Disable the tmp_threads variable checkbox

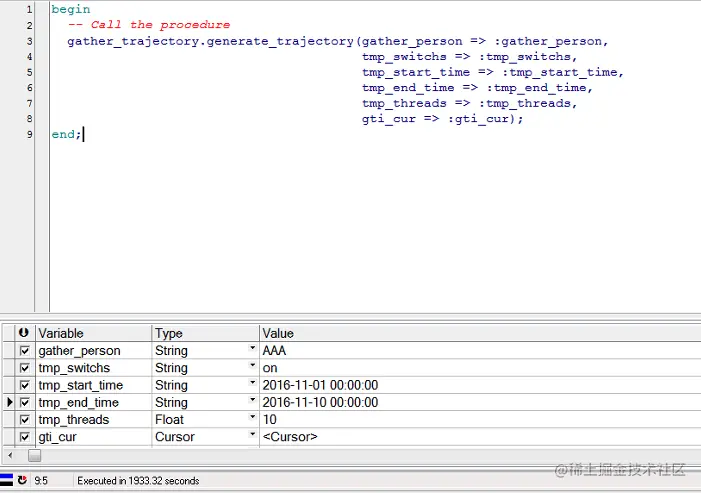pyautogui.click(x=25, y=420)
